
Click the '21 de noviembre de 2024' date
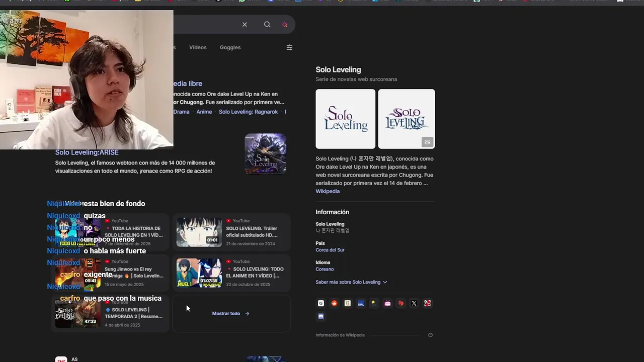[251, 244]
